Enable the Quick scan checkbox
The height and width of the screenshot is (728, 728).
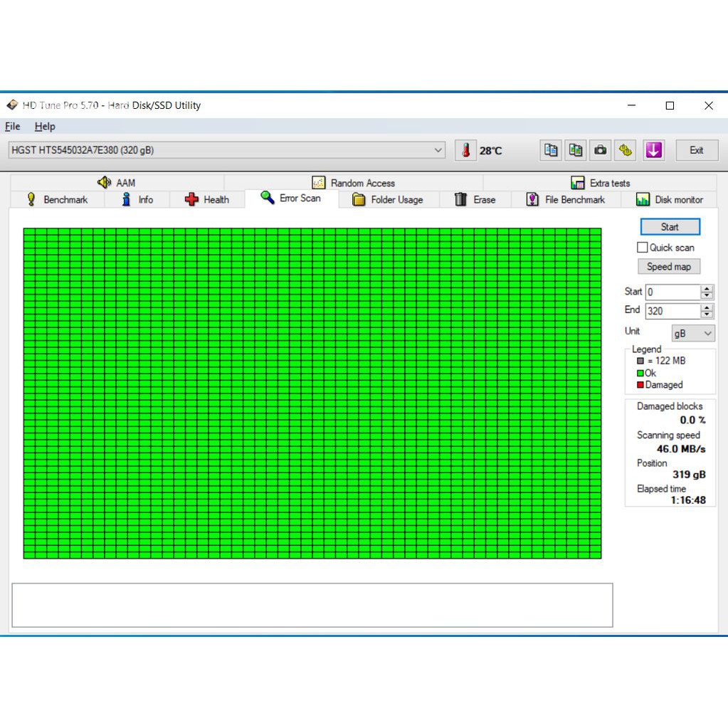point(643,248)
